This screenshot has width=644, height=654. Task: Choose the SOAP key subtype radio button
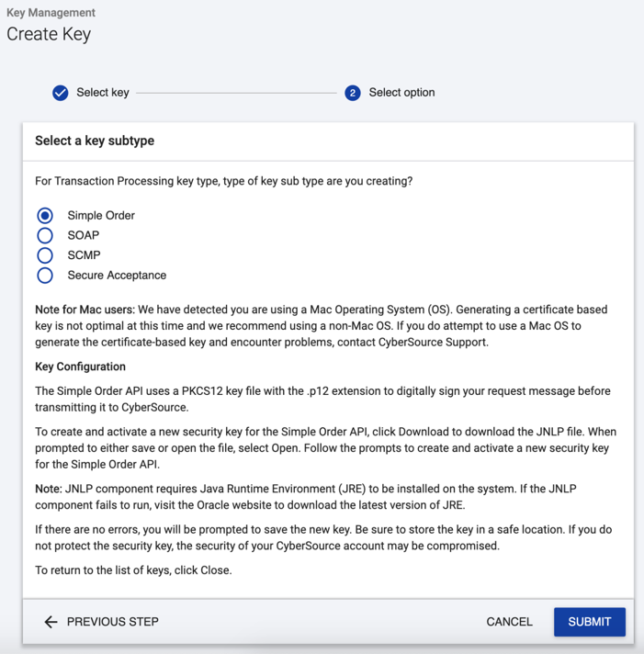pos(45,236)
